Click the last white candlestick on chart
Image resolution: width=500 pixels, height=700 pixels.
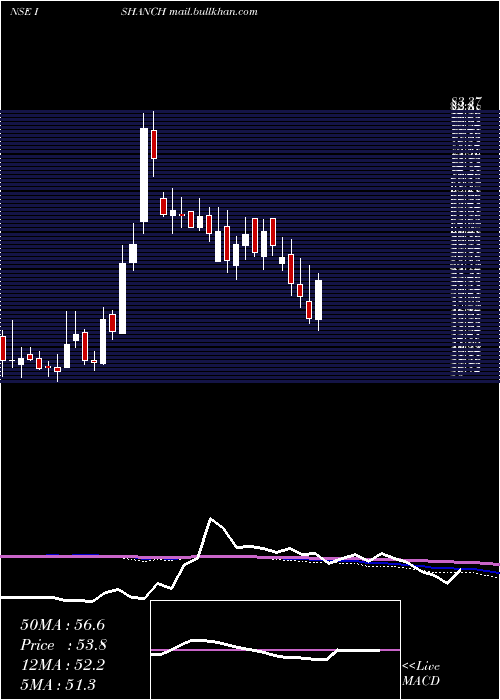(x=318, y=300)
